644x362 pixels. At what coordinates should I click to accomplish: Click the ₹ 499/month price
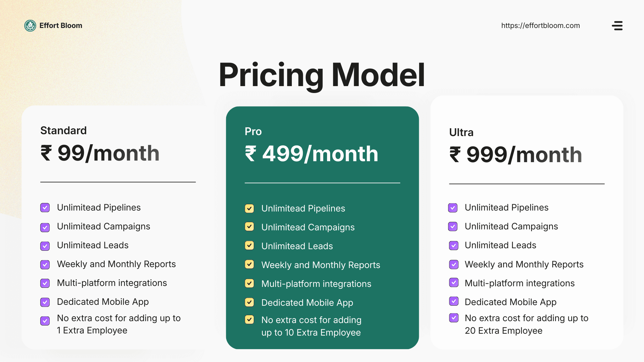coord(312,154)
